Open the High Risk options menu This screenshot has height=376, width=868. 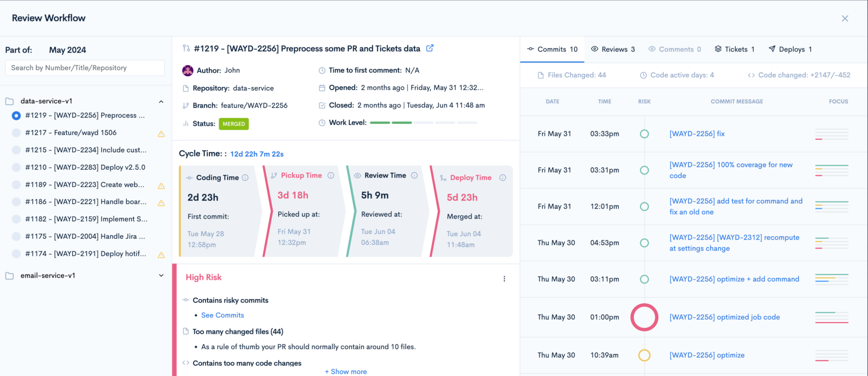(x=504, y=279)
